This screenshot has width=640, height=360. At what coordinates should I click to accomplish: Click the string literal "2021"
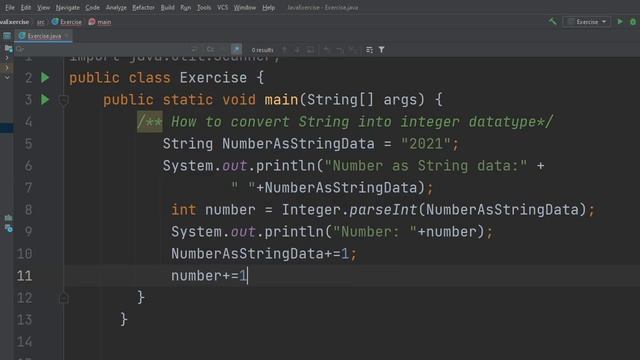click(426, 144)
